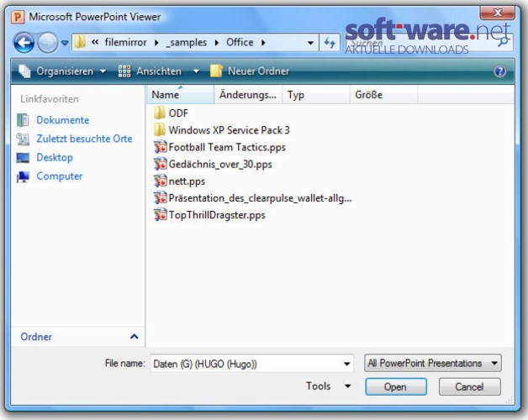Open recent pages dropdown beside navigation arrows

tap(65, 43)
